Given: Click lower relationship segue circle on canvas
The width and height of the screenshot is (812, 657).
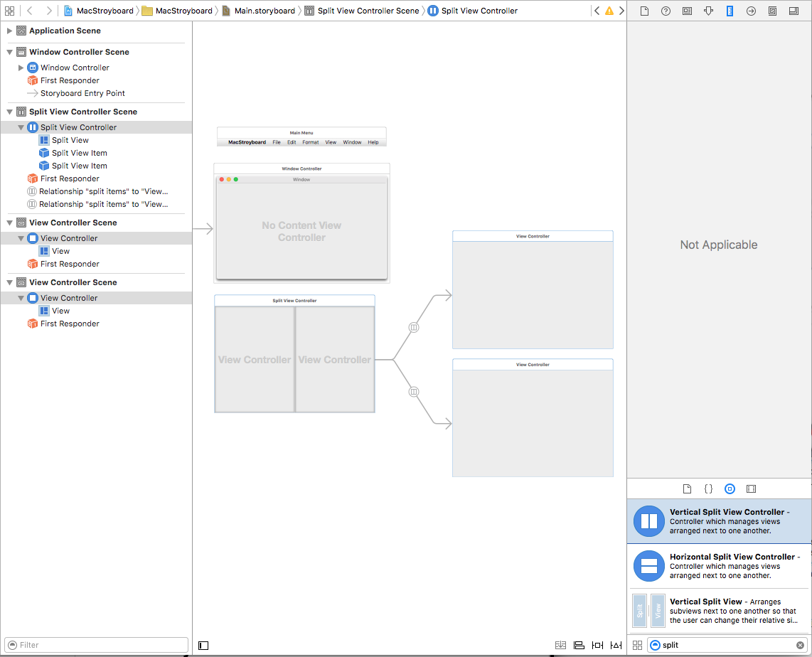Looking at the screenshot, I should point(413,392).
